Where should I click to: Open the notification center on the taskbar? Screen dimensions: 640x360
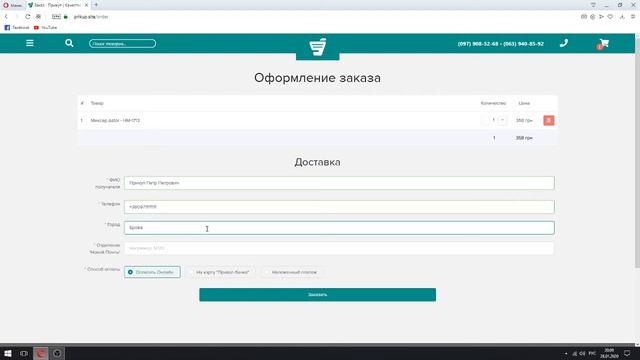627,353
